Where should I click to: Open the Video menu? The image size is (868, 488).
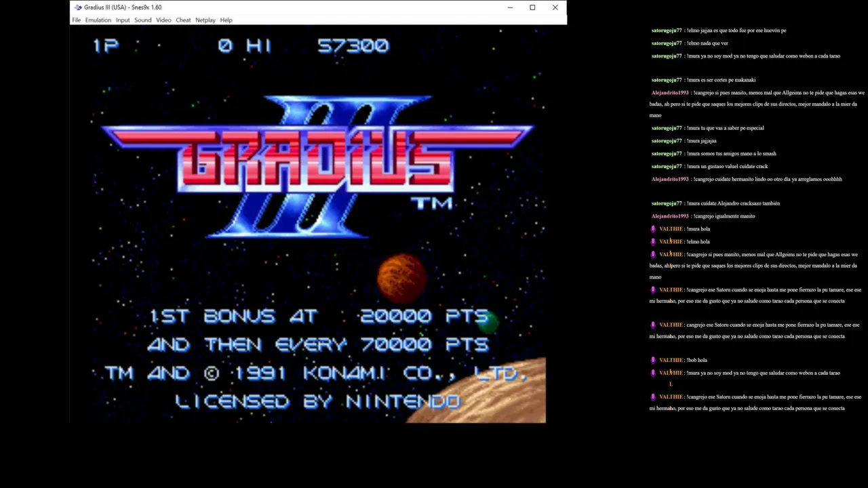[163, 20]
